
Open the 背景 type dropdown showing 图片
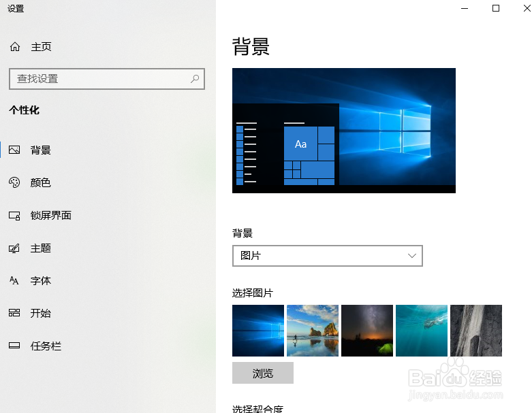(x=328, y=256)
